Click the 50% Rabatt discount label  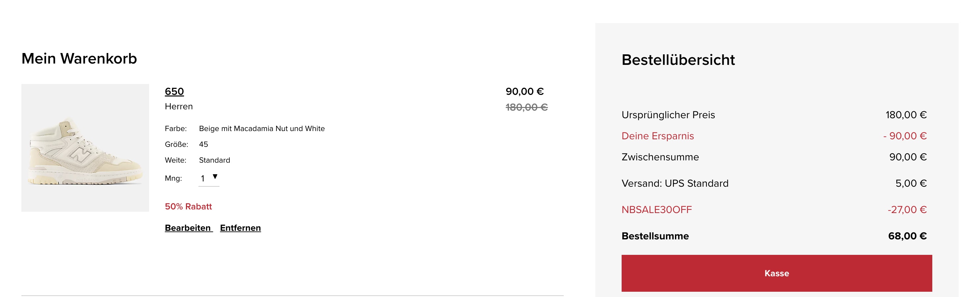click(188, 206)
